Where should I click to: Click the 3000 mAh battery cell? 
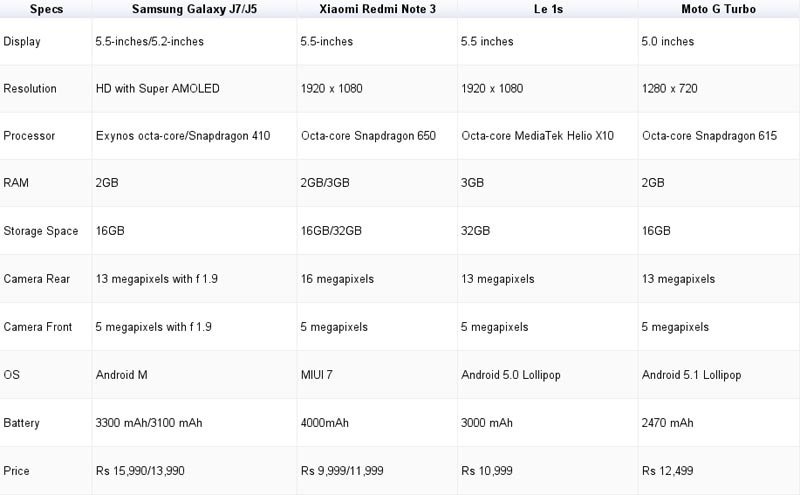click(x=487, y=423)
